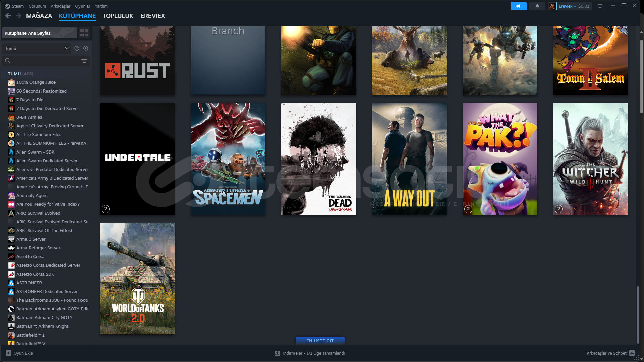Open the downloads icon in status bar

[277, 353]
